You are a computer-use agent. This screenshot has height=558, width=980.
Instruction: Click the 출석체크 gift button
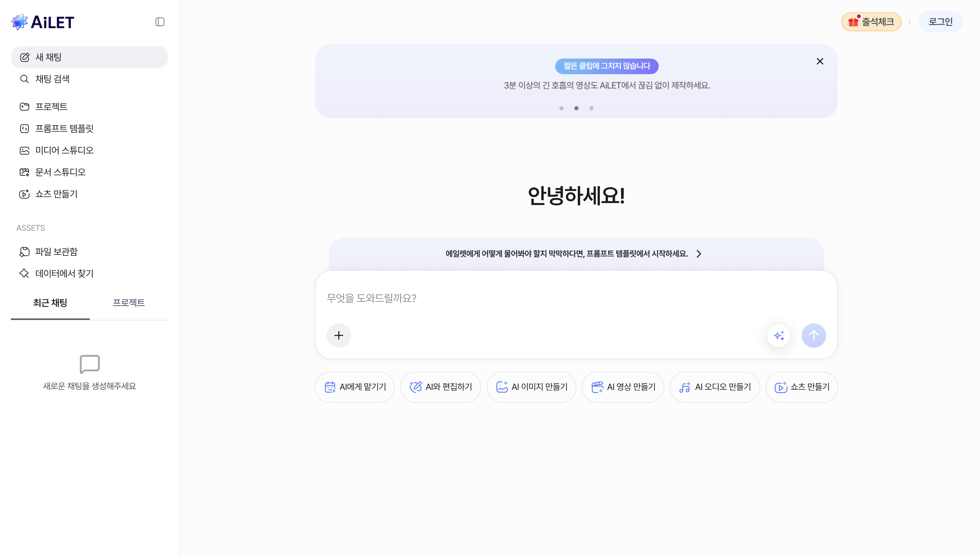[871, 22]
